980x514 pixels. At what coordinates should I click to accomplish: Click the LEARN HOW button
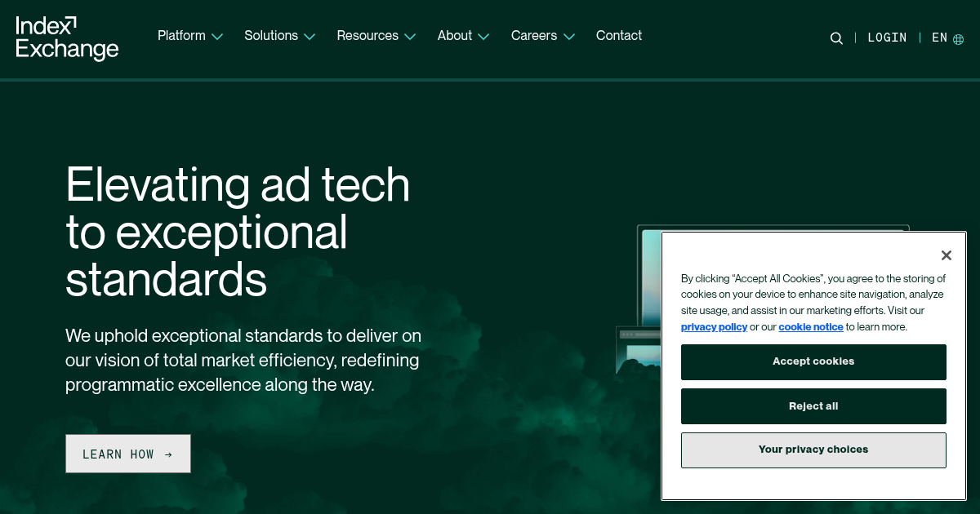point(128,454)
